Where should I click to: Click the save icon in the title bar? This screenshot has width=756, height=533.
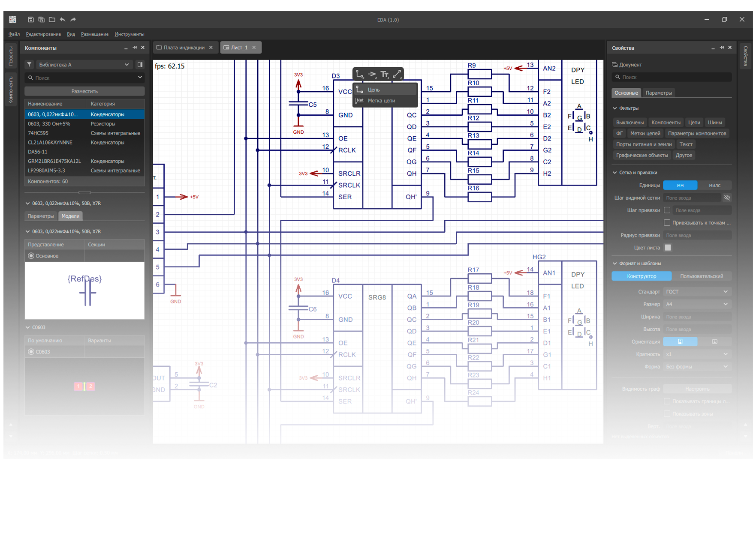(x=31, y=20)
